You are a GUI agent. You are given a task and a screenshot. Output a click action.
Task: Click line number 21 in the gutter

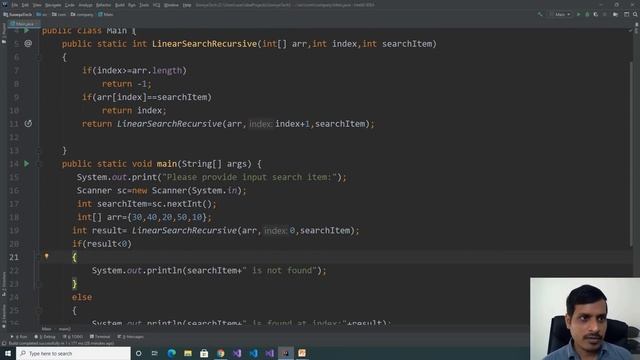[14, 257]
